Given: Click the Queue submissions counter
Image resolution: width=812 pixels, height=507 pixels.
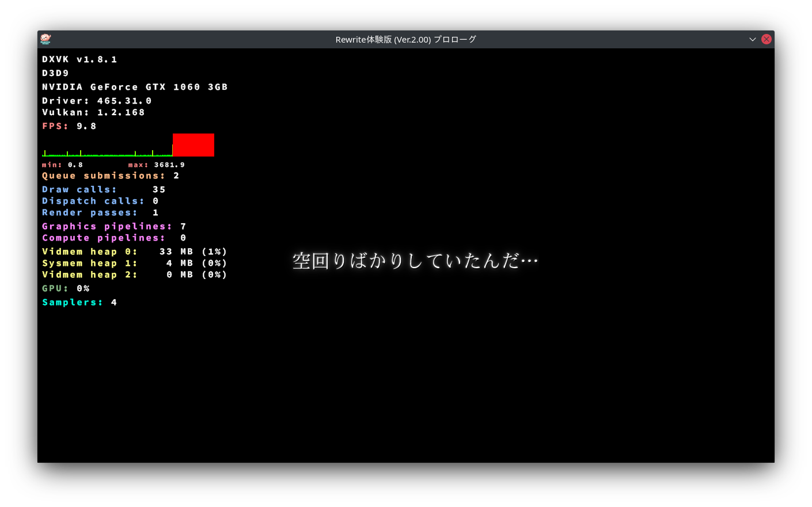Looking at the screenshot, I should tap(111, 176).
